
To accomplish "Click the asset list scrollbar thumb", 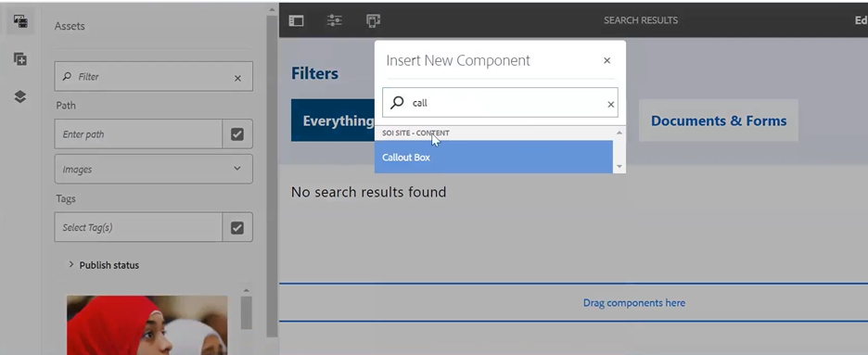I will [247, 312].
